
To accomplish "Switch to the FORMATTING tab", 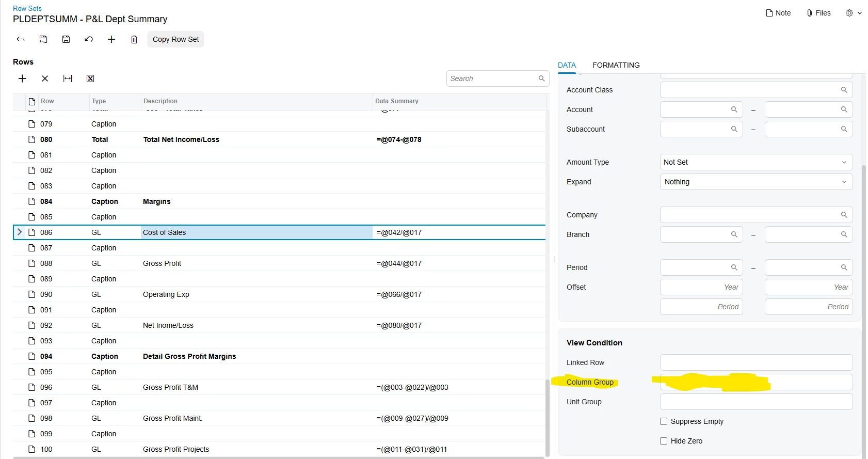I will pos(616,65).
